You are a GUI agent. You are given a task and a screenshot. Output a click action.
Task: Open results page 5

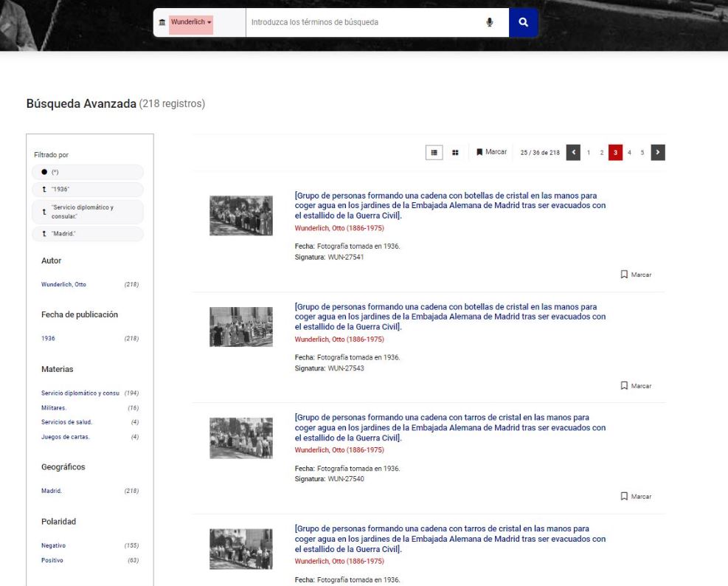[642, 153]
